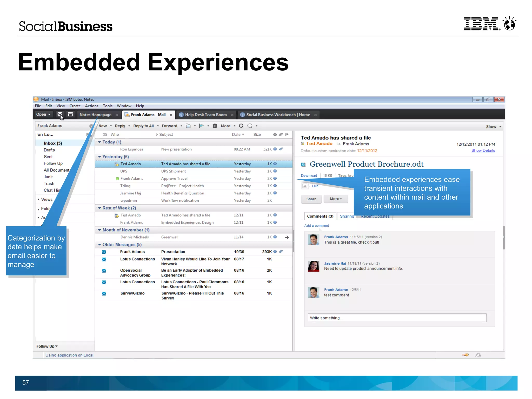Collapse the Rest of Week (2) category

[x=99, y=208]
